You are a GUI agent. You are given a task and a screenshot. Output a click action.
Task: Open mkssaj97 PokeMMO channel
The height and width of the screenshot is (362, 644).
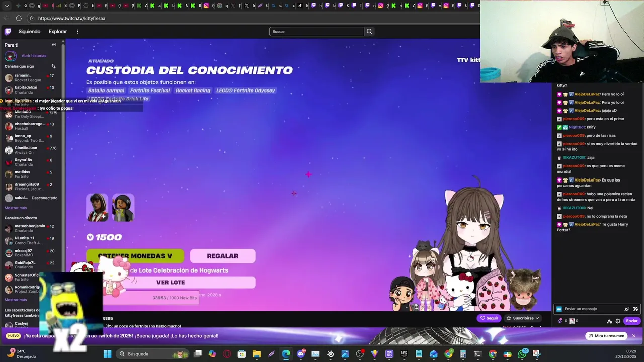(30, 253)
